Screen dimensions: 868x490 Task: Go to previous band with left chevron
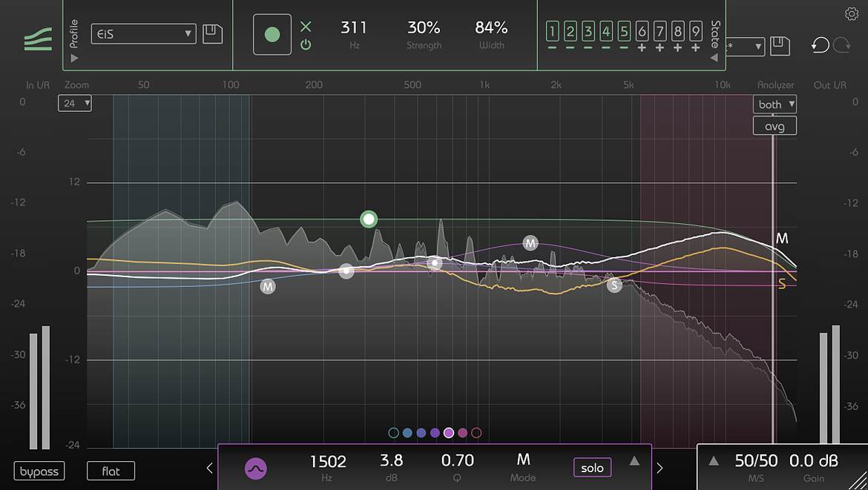209,469
